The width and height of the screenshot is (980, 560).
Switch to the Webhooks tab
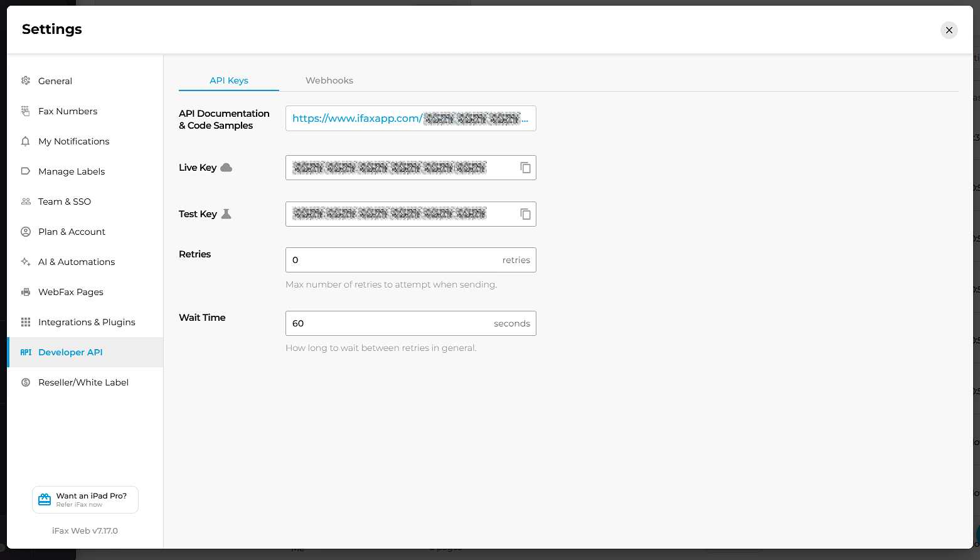pyautogui.click(x=329, y=80)
